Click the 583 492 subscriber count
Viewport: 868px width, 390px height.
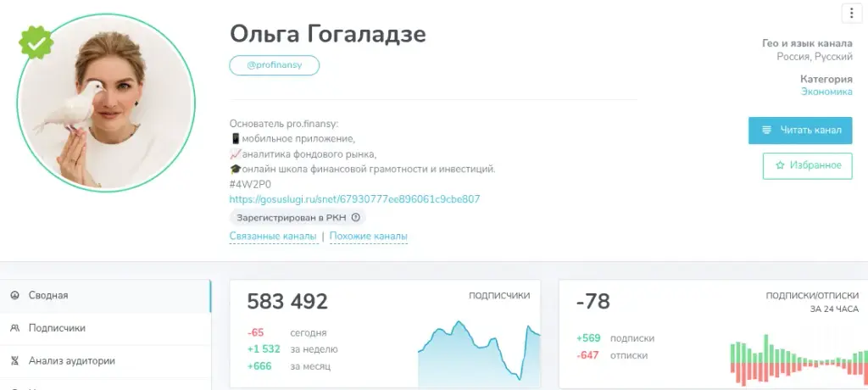tap(287, 302)
